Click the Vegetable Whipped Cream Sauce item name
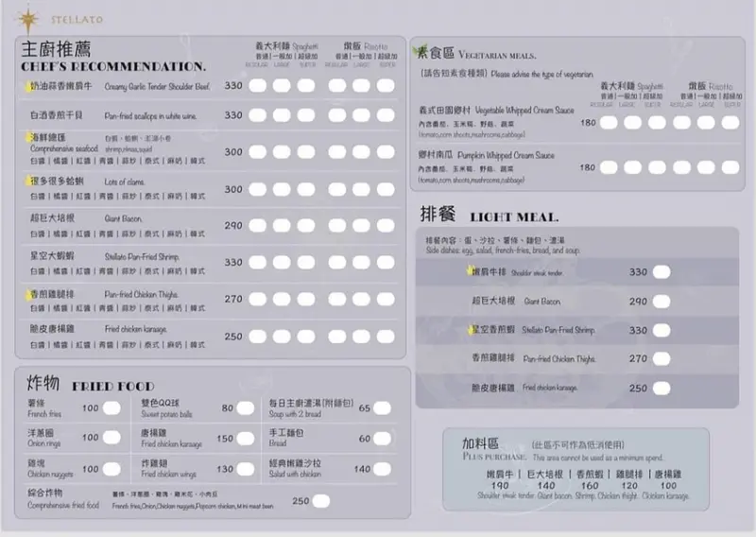 click(x=524, y=111)
